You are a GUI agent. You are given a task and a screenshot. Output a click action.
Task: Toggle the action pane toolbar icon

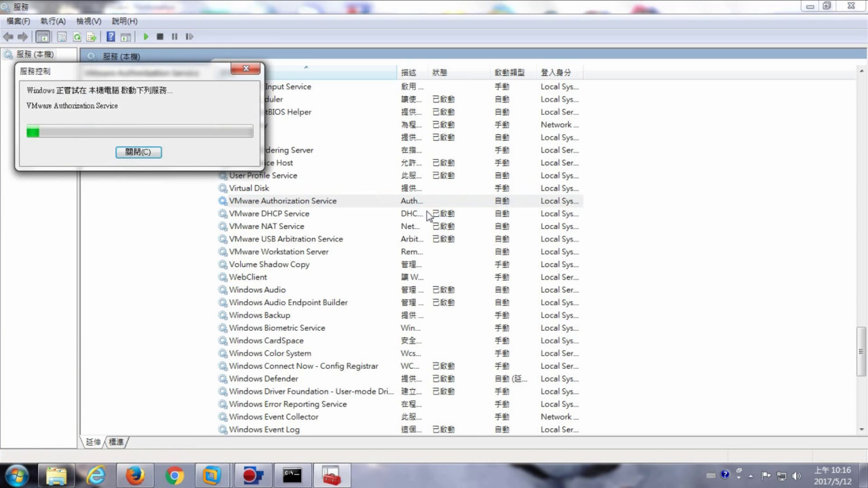(125, 37)
